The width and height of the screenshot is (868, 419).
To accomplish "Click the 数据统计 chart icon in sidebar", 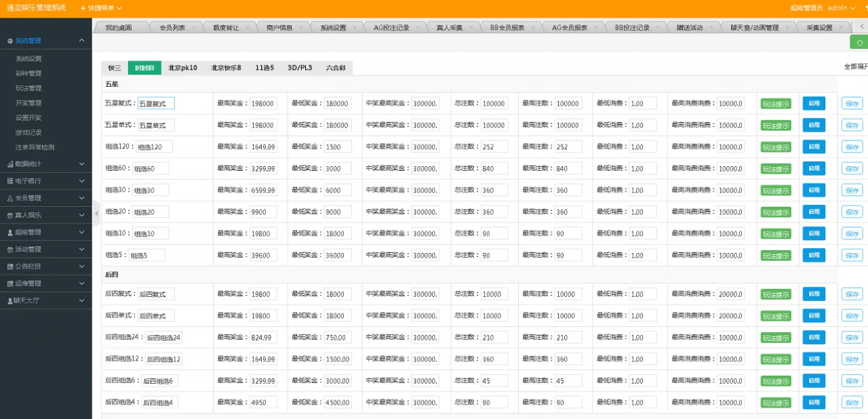I will pos(10,164).
